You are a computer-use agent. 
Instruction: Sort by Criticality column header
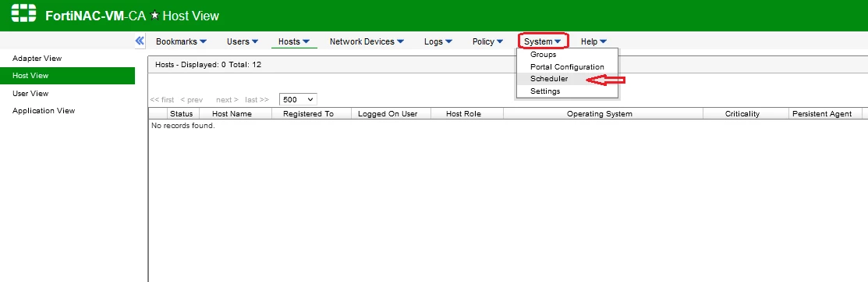coord(746,113)
